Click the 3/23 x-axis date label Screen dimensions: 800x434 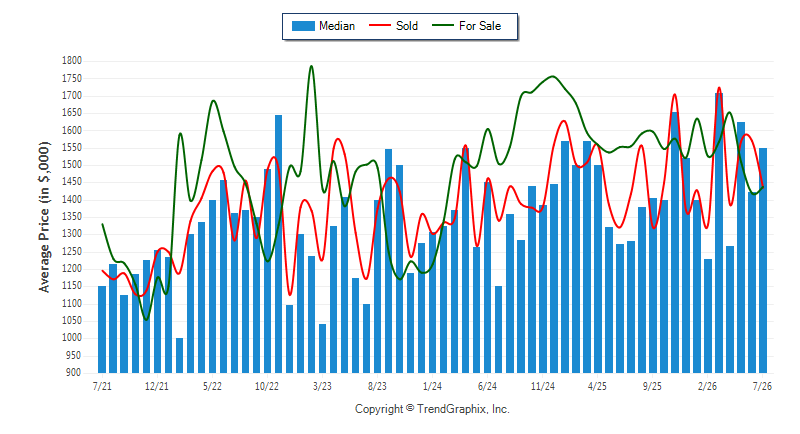[322, 386]
